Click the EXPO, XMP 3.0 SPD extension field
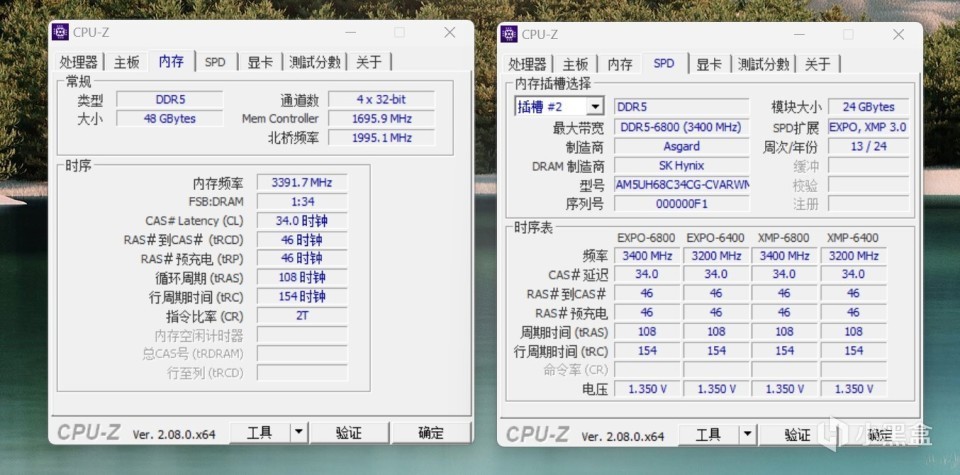This screenshot has width=960, height=475. 868,127
